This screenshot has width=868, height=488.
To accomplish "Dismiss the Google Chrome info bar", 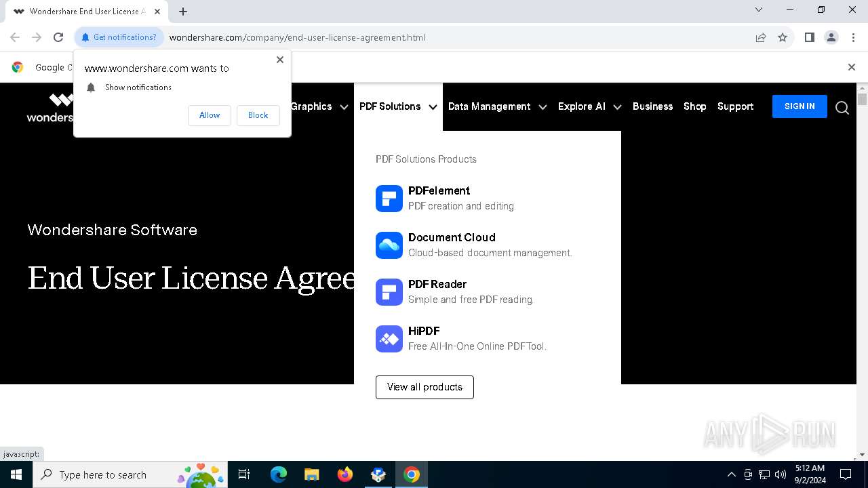I will [x=852, y=67].
